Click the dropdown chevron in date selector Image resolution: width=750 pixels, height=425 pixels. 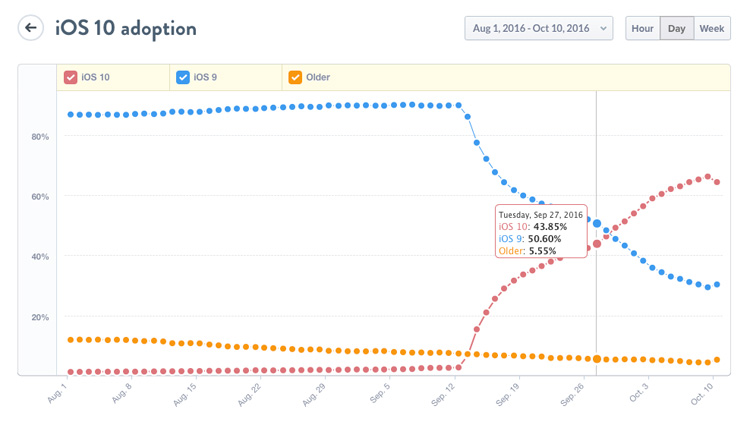(603, 28)
